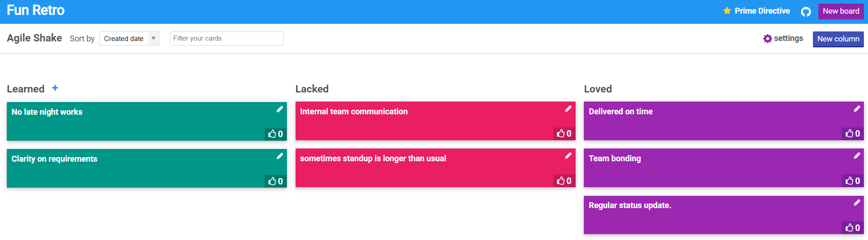Edit the 'Internal team communication' card pencil
Viewport: 868px width, 240px height.
[568, 109]
